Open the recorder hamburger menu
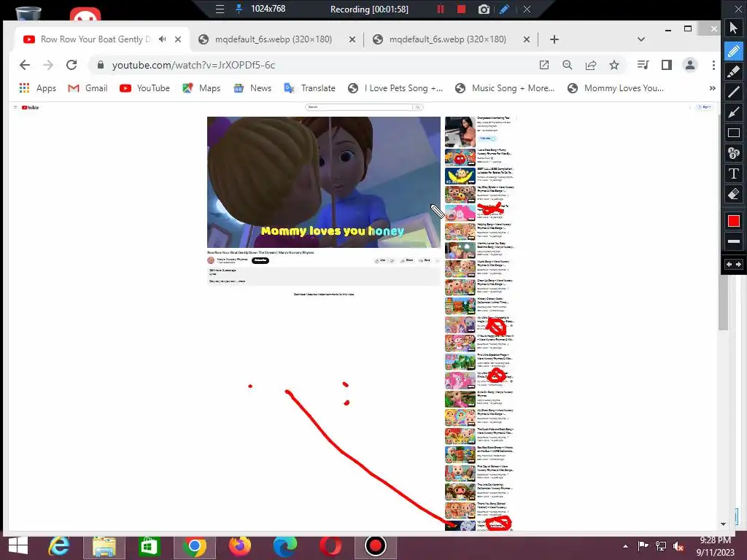Viewport: 747px width, 560px height. coord(220,9)
